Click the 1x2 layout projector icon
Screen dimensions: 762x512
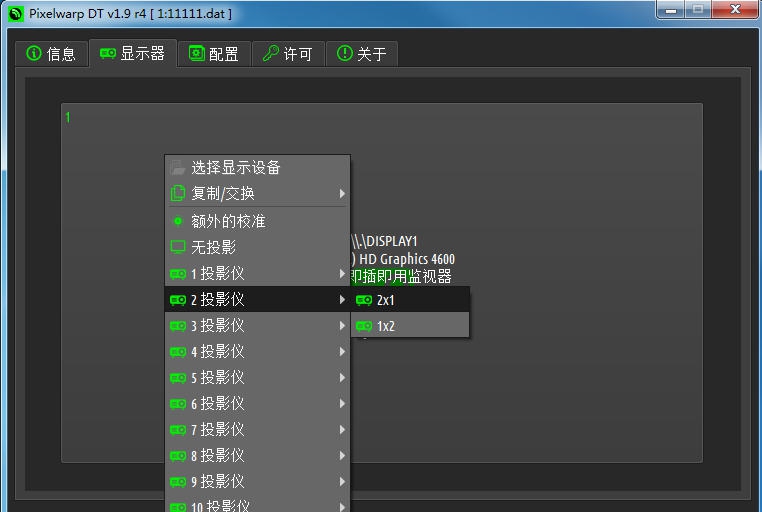(x=364, y=326)
